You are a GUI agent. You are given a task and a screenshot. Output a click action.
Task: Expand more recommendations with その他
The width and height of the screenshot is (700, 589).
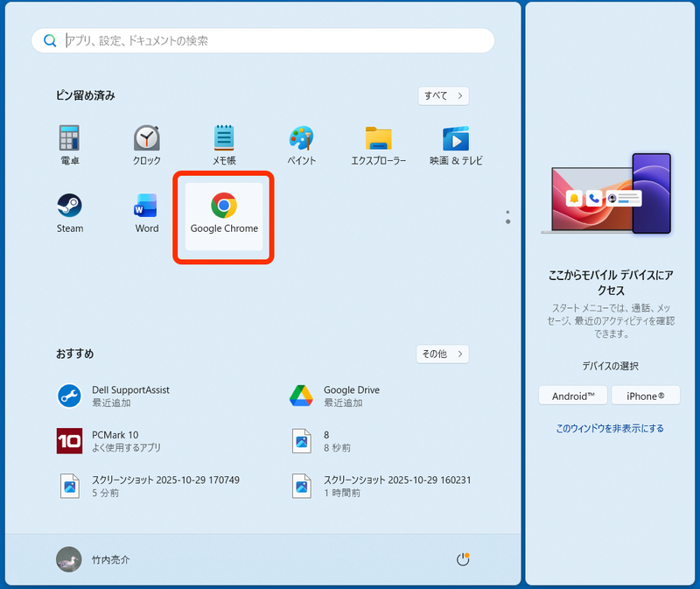[x=443, y=354]
